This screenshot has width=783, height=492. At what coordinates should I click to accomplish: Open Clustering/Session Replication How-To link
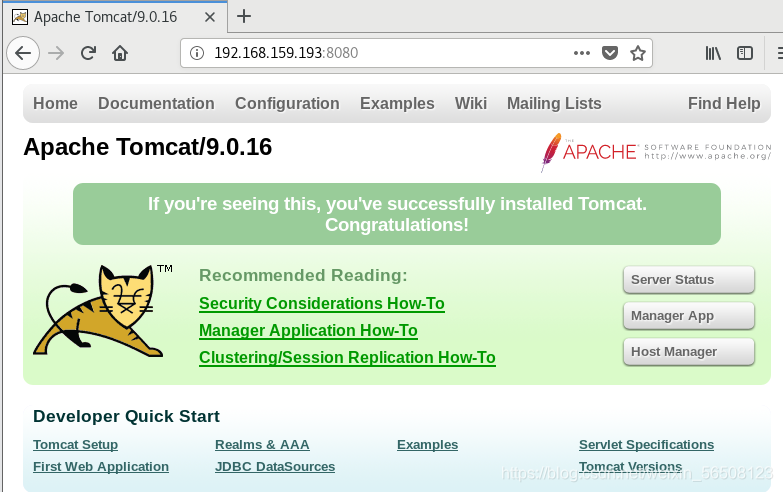347,358
